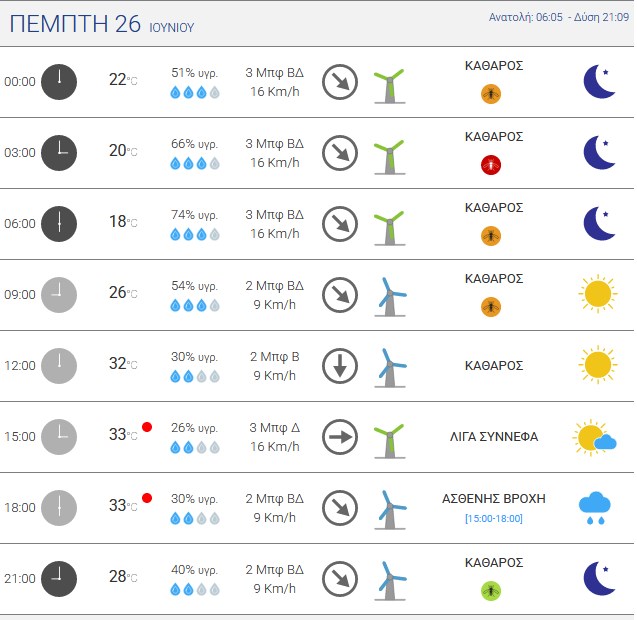Screen dimensions: 637x620
Task: Click the east wind arrow at 15:00
Action: click(x=340, y=437)
